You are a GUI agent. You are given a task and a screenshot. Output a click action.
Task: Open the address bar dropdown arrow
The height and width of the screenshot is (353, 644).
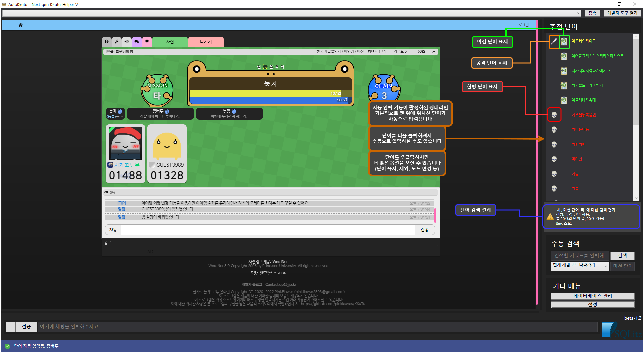578,13
